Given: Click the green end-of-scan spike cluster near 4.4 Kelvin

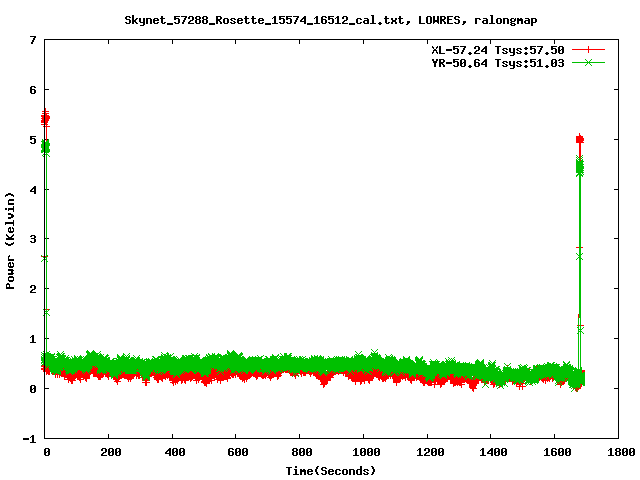Looking at the screenshot, I should [x=580, y=167].
